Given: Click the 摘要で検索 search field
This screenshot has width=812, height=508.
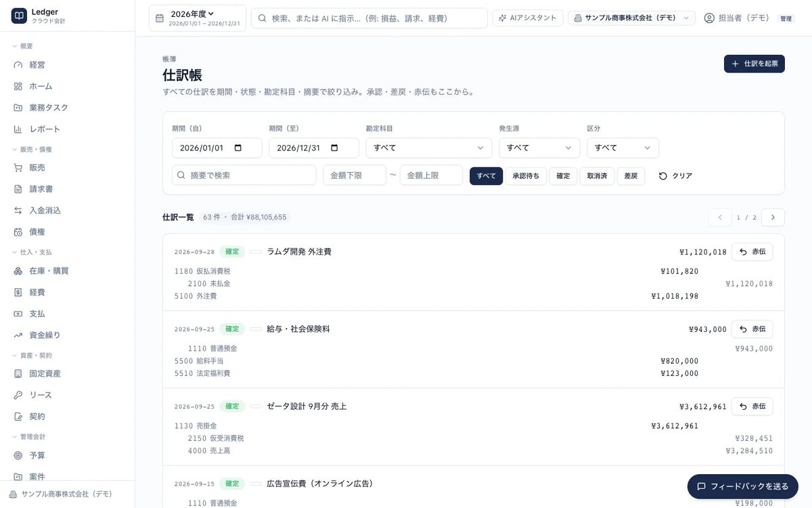Looking at the screenshot, I should pos(244,175).
